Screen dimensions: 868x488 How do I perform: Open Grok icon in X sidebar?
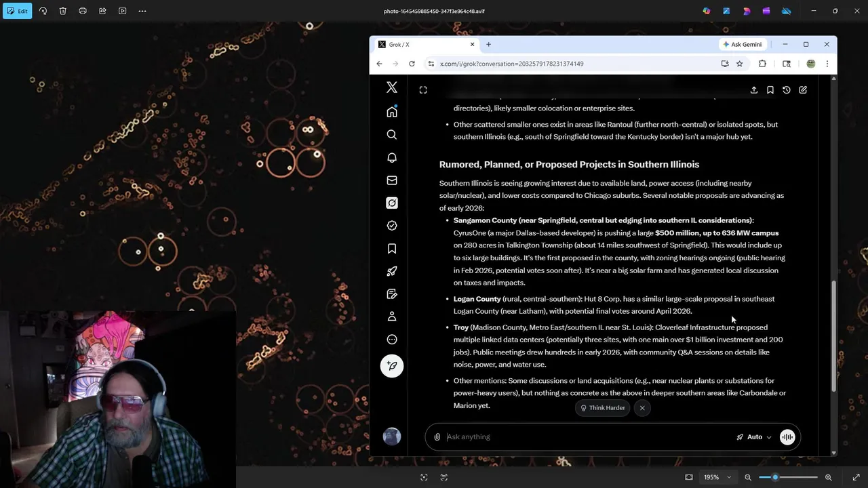tap(392, 203)
